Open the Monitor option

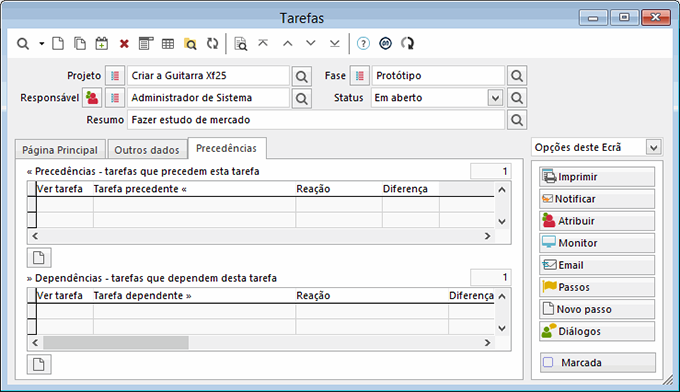click(x=597, y=243)
